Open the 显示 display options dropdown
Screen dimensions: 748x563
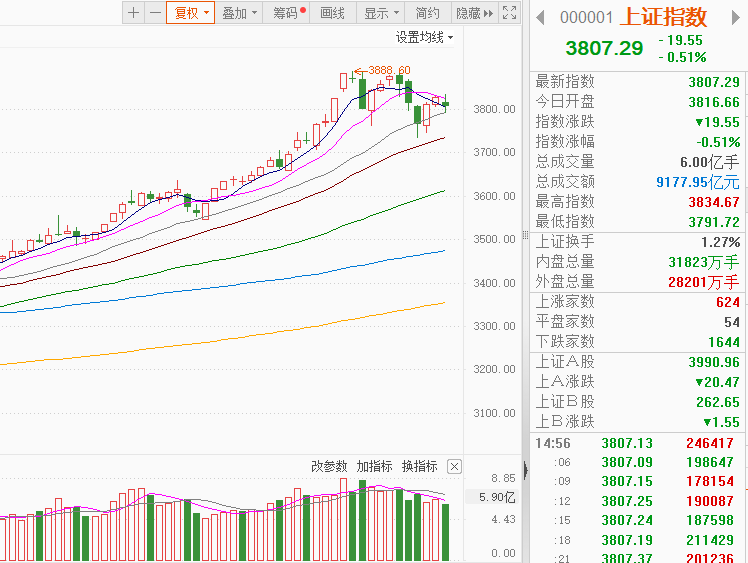[x=381, y=13]
